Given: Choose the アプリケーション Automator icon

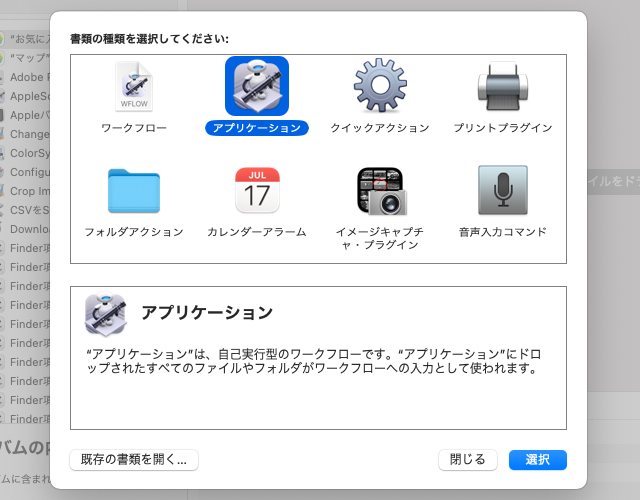Looking at the screenshot, I should coord(257,87).
